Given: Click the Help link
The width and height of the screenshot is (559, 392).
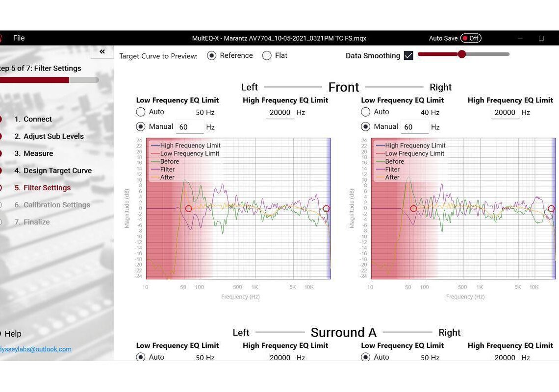Looking at the screenshot, I should (13, 334).
